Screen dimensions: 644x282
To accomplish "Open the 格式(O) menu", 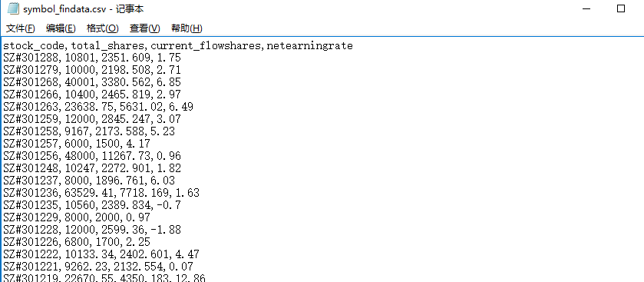I will point(103,28).
